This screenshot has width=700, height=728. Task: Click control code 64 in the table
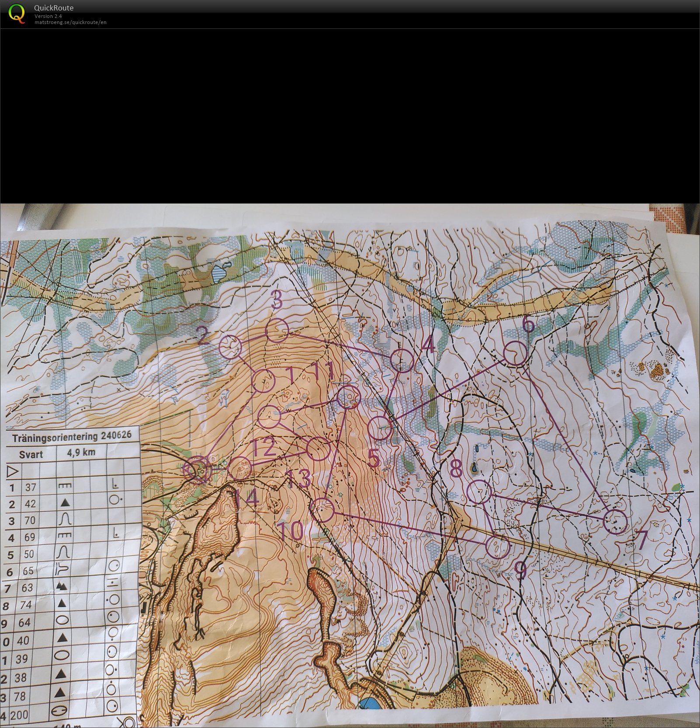[x=24, y=622]
